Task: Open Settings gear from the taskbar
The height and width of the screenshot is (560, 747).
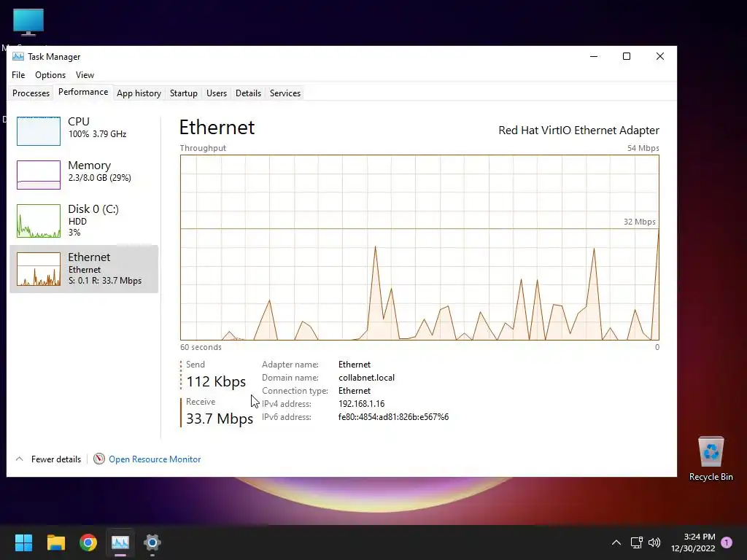Action: pos(152,542)
